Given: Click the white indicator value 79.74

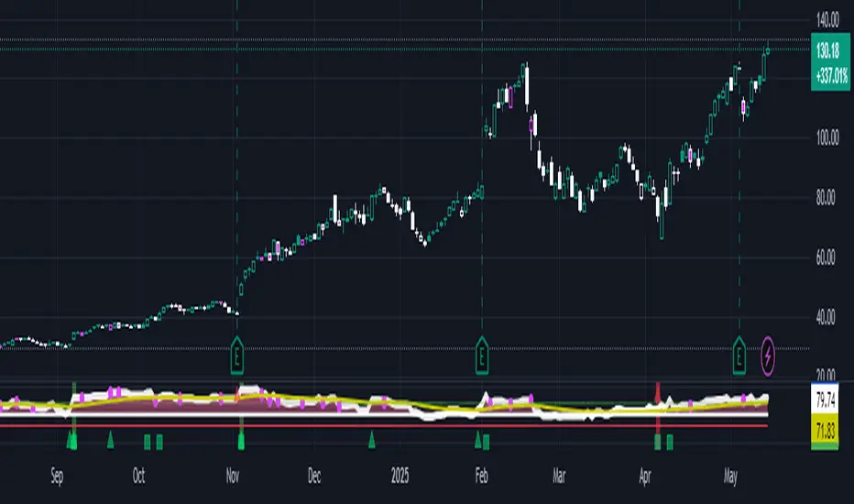Looking at the screenshot, I should (x=826, y=400).
